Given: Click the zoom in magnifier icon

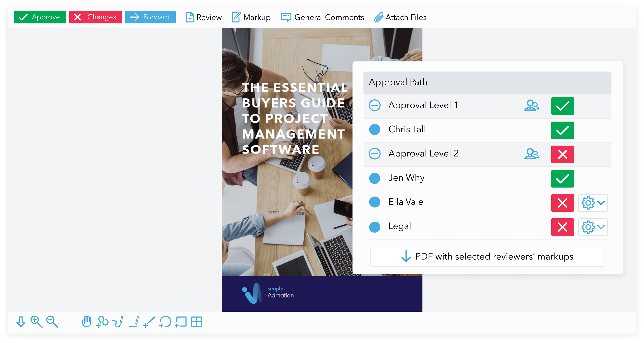Looking at the screenshot, I should (x=36, y=322).
